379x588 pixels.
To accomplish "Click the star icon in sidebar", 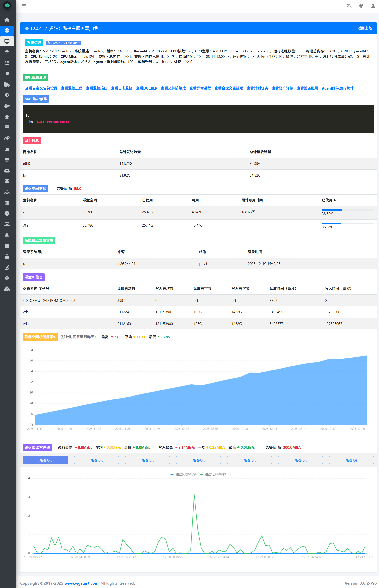I will click(7, 117).
